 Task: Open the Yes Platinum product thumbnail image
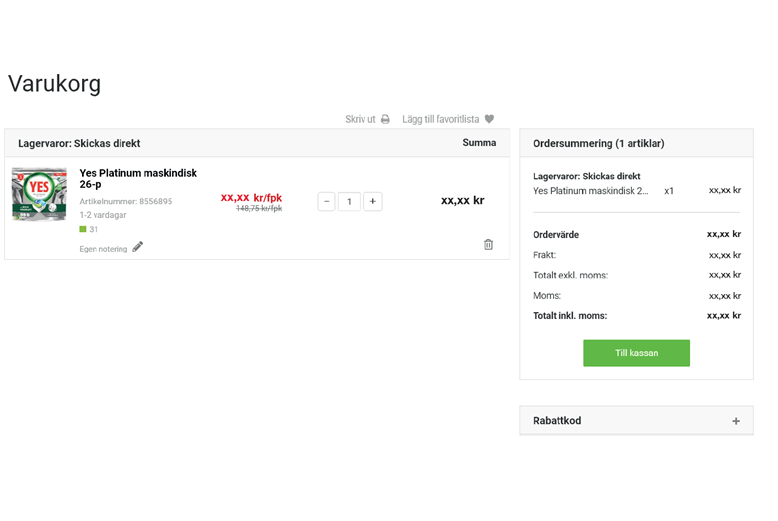(39, 194)
